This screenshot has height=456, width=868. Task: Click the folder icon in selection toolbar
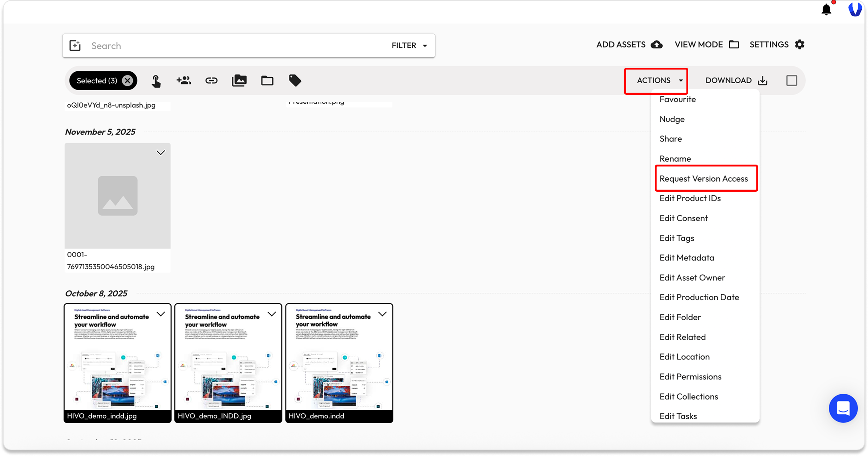click(267, 81)
